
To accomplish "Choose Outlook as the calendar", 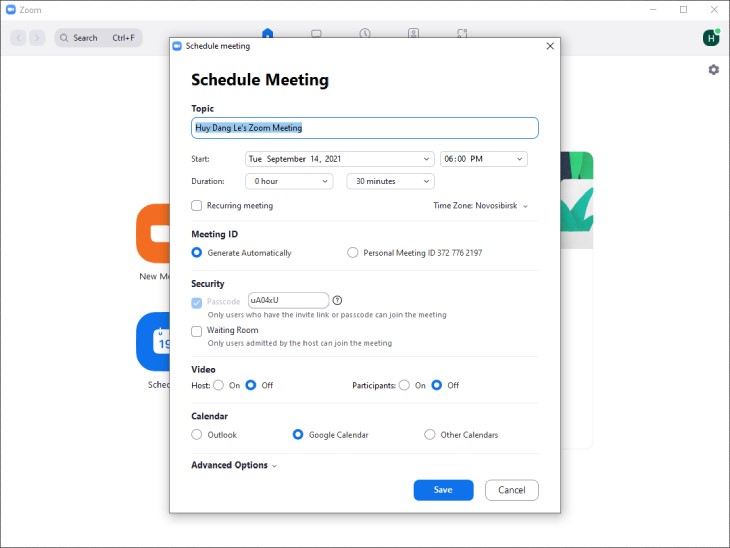I will (x=197, y=435).
